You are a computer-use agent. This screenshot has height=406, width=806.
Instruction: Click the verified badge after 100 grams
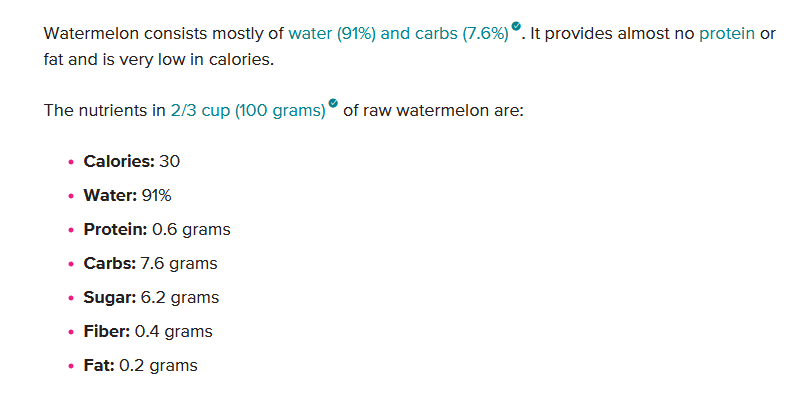(333, 103)
